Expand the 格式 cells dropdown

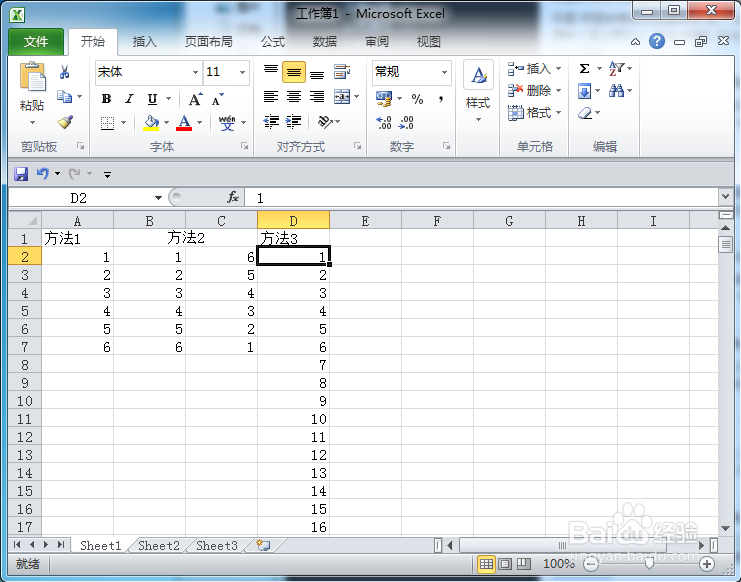[559, 112]
